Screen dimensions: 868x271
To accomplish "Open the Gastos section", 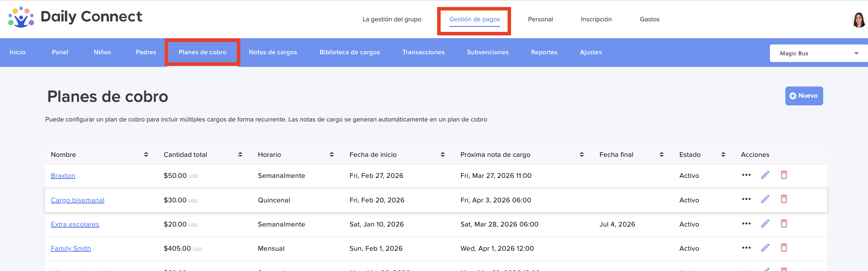I will pyautogui.click(x=650, y=19).
